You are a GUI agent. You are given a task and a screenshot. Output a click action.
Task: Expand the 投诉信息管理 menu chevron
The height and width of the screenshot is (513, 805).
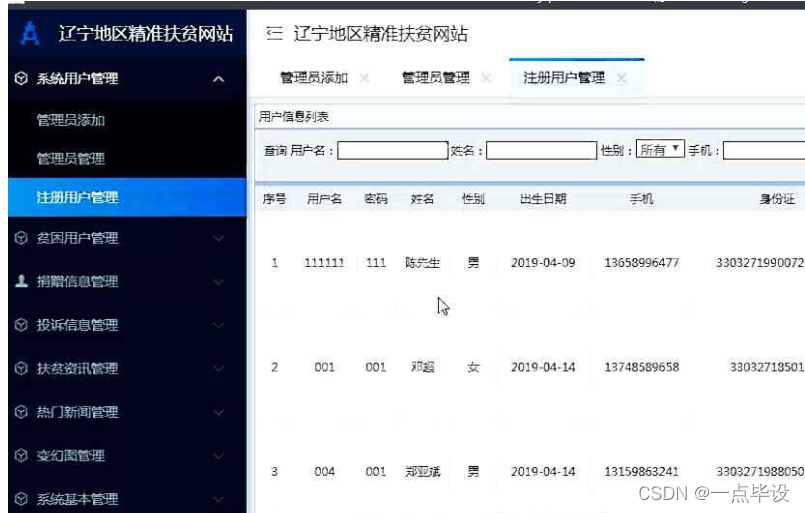[x=219, y=325]
